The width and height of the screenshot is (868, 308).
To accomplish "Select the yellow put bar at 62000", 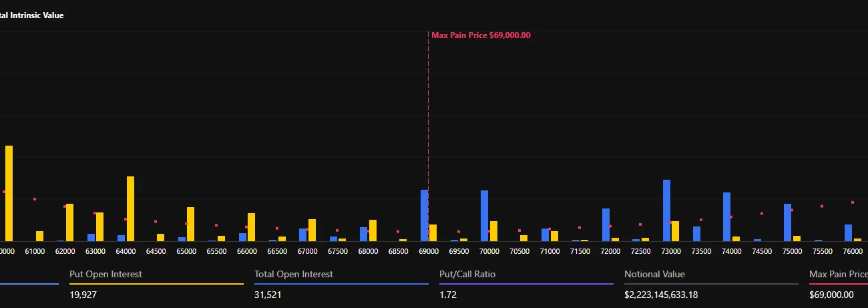I will [x=69, y=222].
